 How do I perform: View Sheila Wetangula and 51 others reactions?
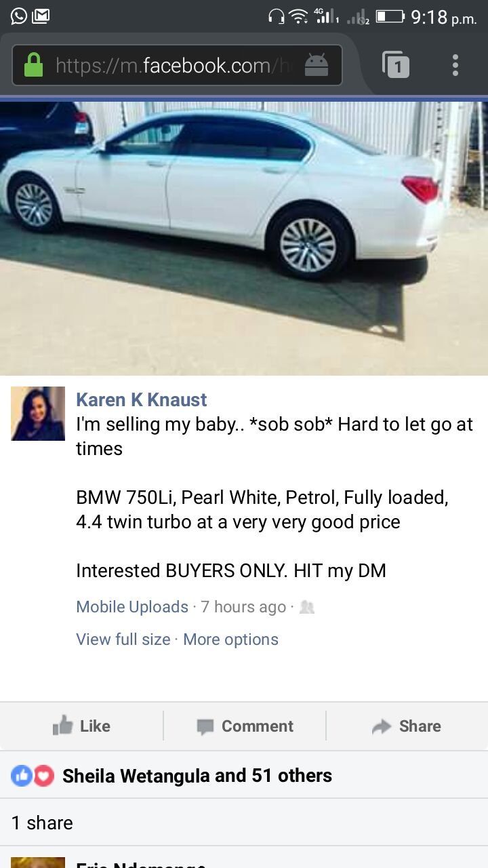(197, 776)
